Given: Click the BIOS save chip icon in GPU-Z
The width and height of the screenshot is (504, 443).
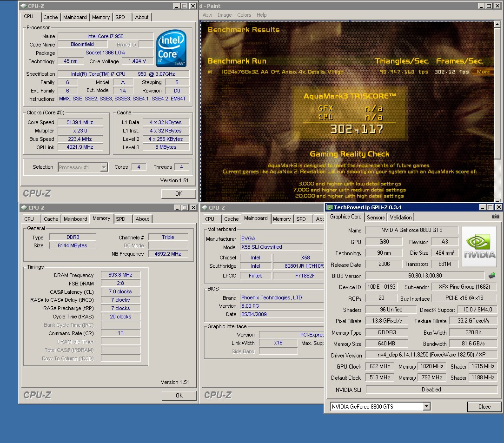Looking at the screenshot, I should click(x=492, y=275).
